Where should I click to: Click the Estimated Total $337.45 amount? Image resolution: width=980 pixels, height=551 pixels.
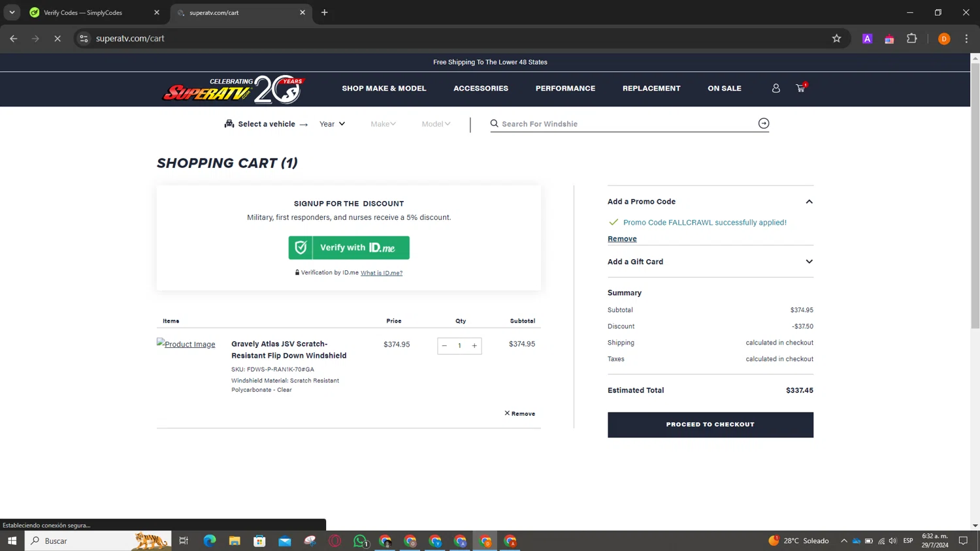800,390
